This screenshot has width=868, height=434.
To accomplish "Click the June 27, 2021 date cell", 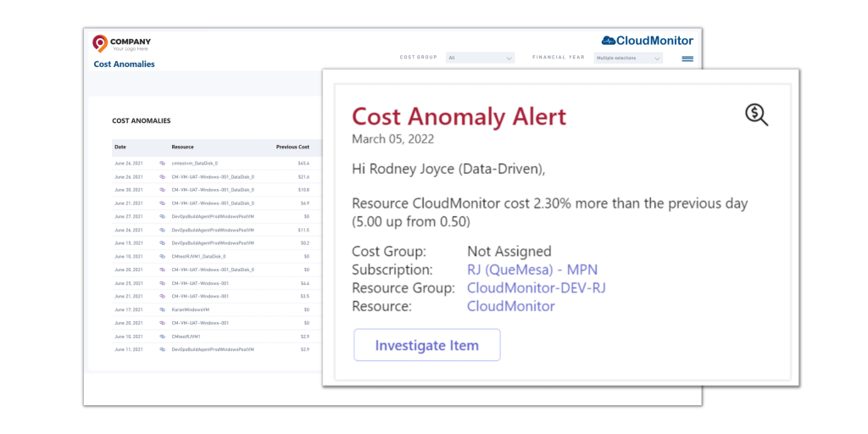I will pyautogui.click(x=129, y=216).
